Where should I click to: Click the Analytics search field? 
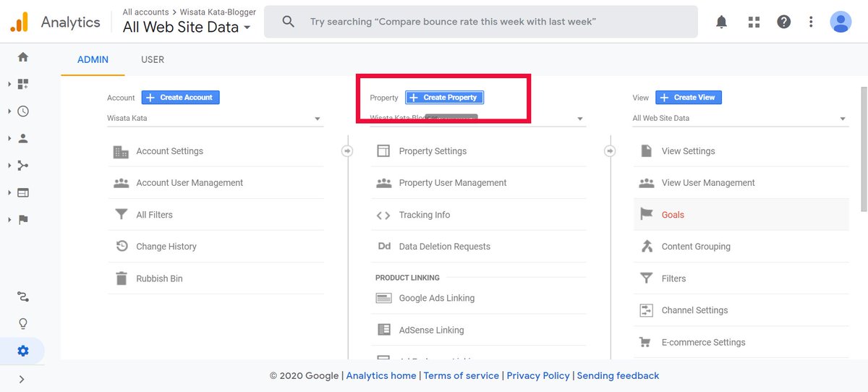coord(481,22)
